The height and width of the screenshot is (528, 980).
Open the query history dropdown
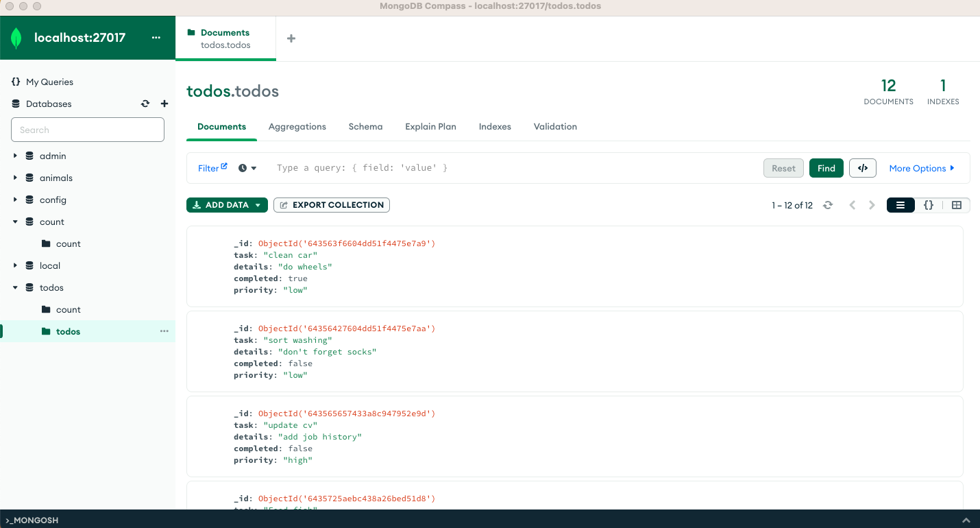(248, 168)
